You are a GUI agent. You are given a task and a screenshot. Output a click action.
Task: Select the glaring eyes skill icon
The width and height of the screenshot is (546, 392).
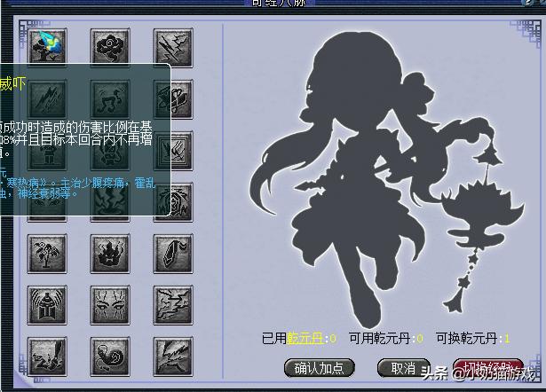tap(110, 305)
